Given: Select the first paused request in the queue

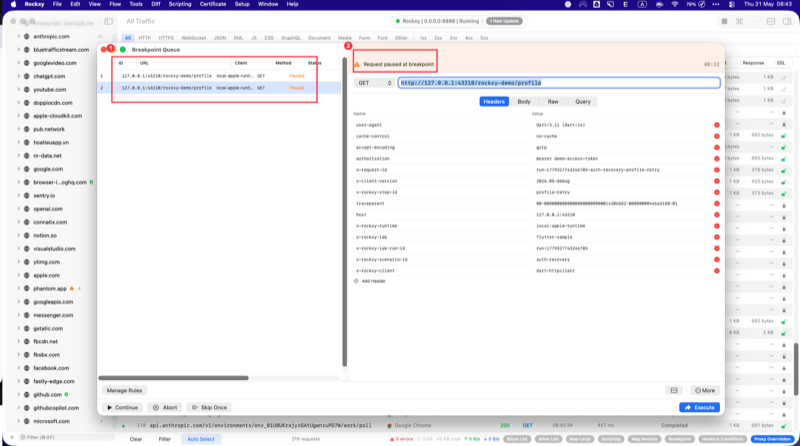Looking at the screenshot, I should pos(219,76).
